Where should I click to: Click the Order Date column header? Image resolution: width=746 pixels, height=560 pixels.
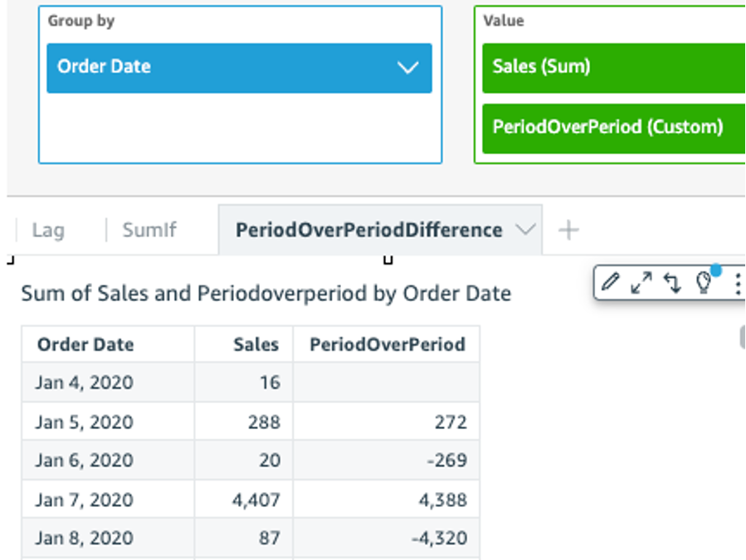85,344
